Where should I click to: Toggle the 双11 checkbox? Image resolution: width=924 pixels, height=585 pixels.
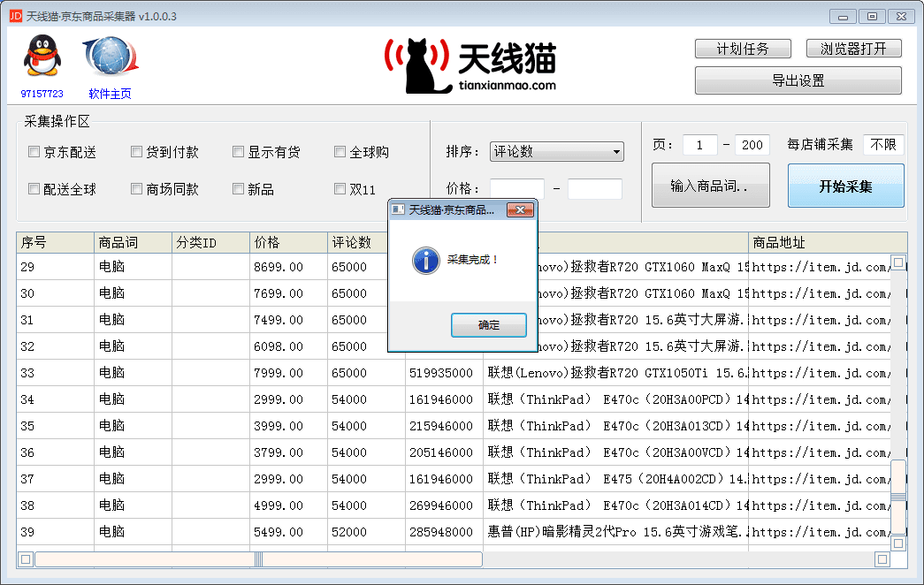pyautogui.click(x=340, y=188)
